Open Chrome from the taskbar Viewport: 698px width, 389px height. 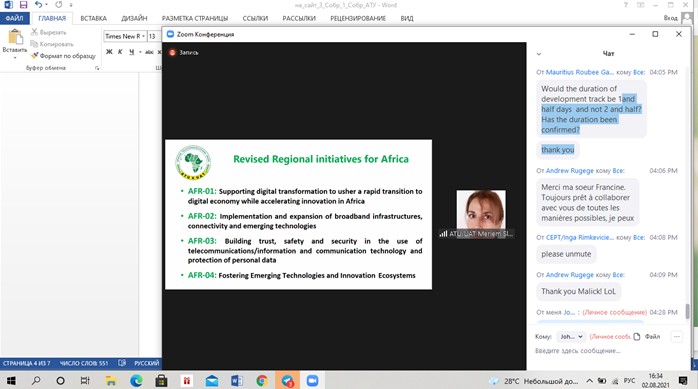(262, 381)
